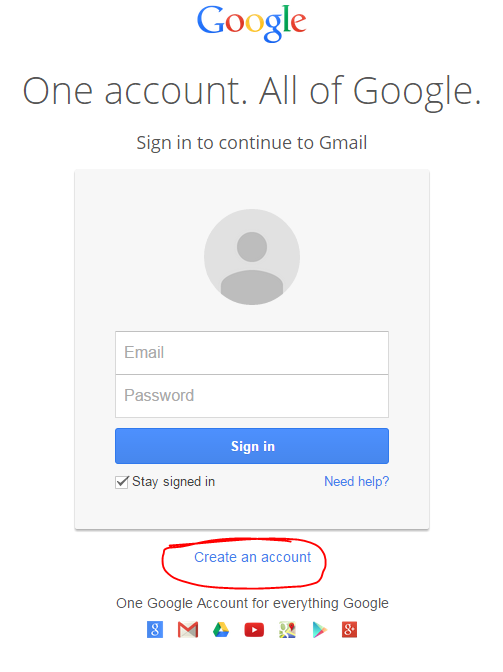Click the Gmail envelope icon

tap(188, 630)
